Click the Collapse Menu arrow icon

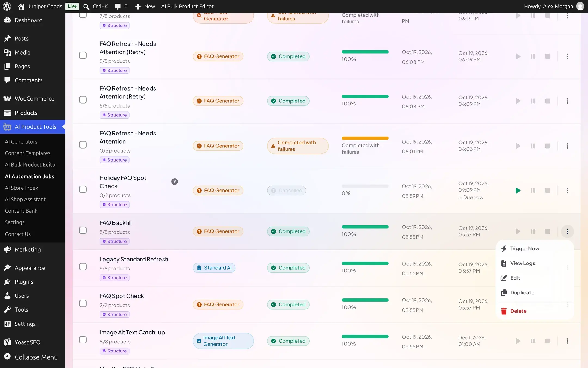pos(7,357)
